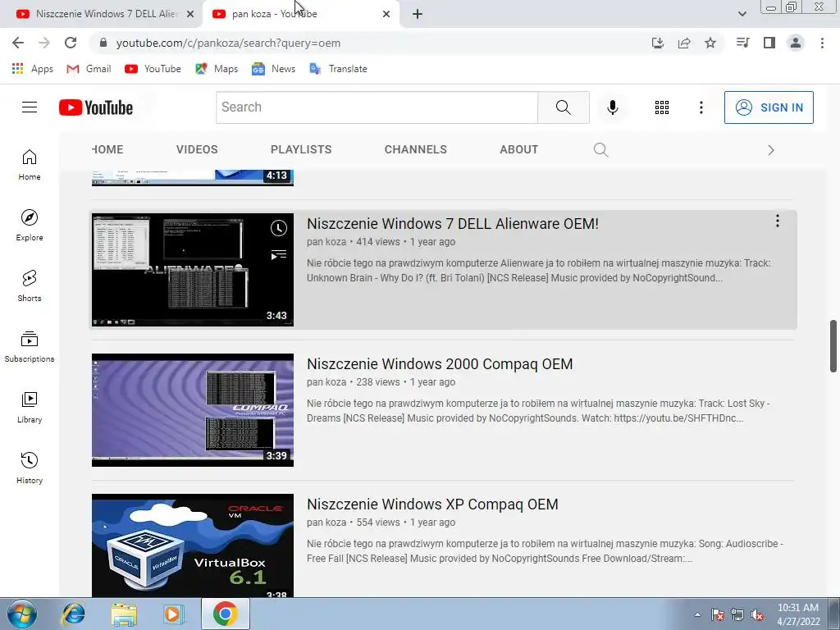Open Library in the sidebar
Image resolution: width=840 pixels, height=630 pixels.
click(x=30, y=407)
